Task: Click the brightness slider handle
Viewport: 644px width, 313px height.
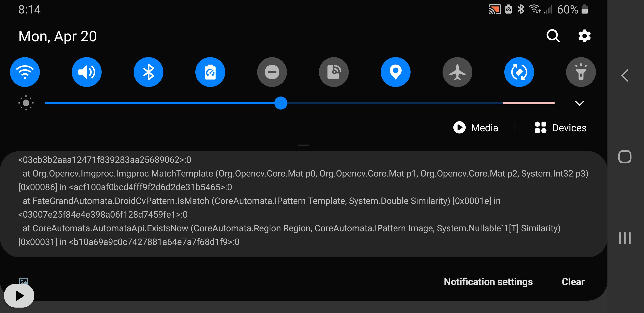Action: click(281, 103)
